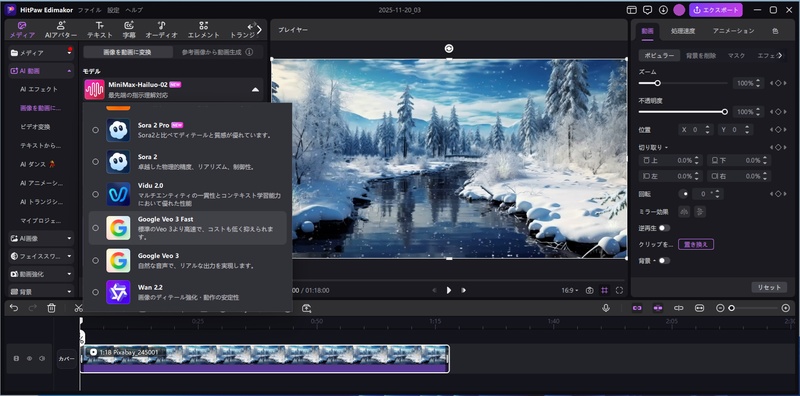Show more top toolbar tools with arrow
Viewport: 800px width, 396px height.
pos(259,30)
